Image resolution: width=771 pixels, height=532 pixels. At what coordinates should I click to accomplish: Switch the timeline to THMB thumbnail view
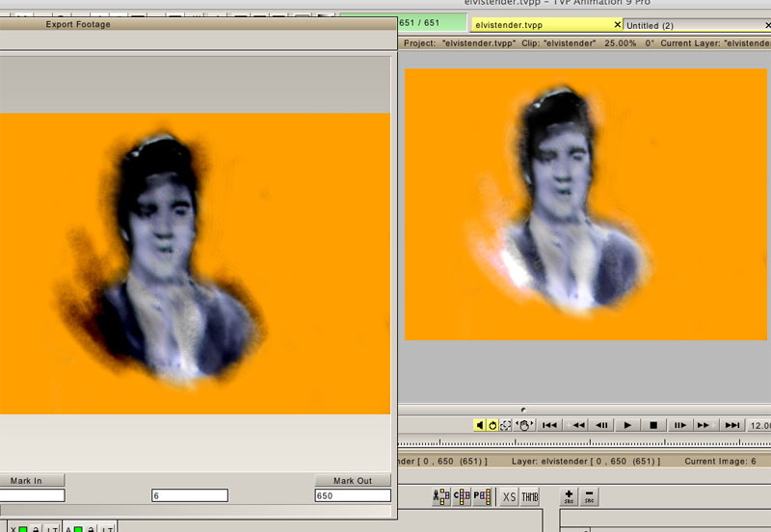click(x=530, y=497)
